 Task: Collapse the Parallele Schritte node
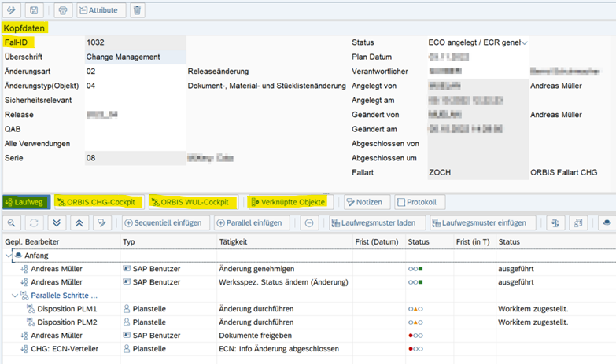(15, 296)
